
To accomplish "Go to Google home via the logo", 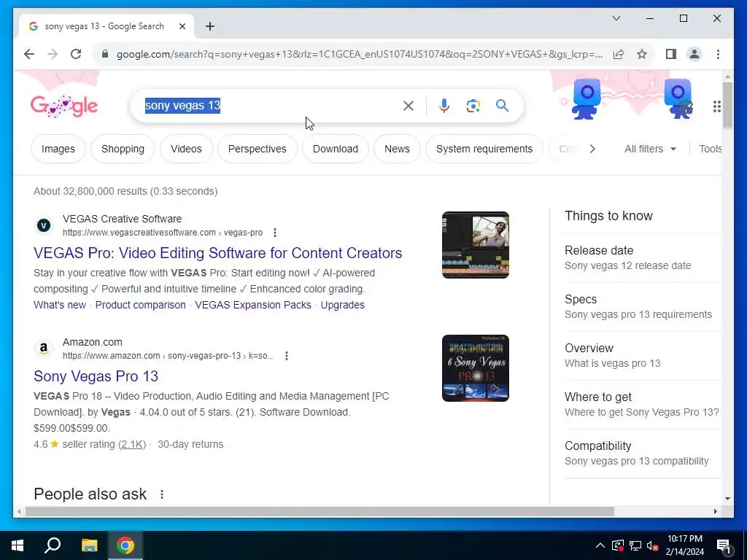I will pyautogui.click(x=64, y=106).
